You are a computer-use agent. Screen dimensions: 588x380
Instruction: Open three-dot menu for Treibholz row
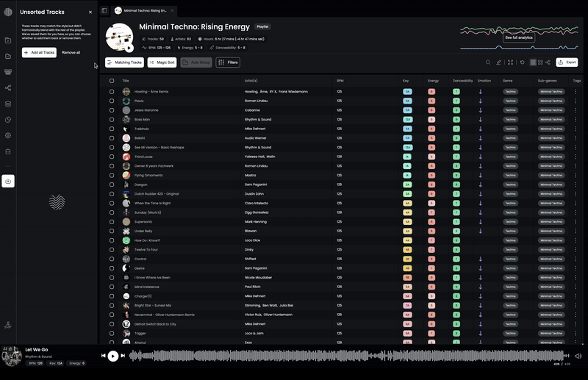pyautogui.click(x=576, y=129)
